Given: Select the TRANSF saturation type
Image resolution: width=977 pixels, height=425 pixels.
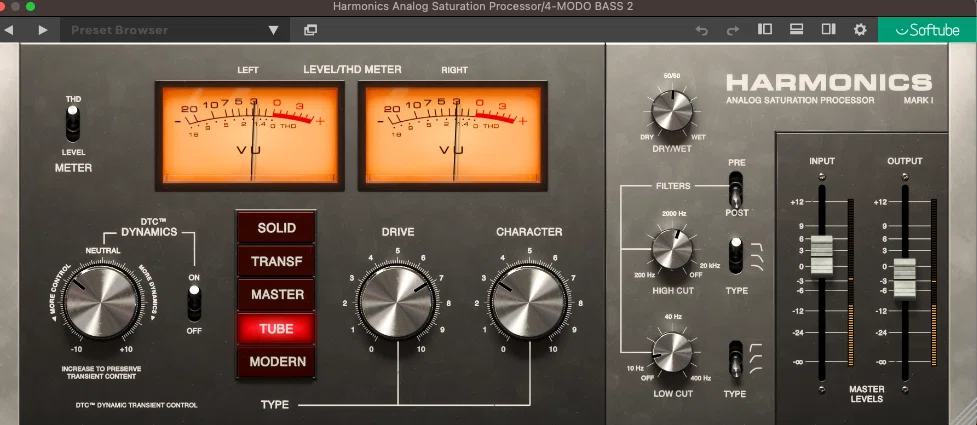Looking at the screenshot, I should click(276, 261).
